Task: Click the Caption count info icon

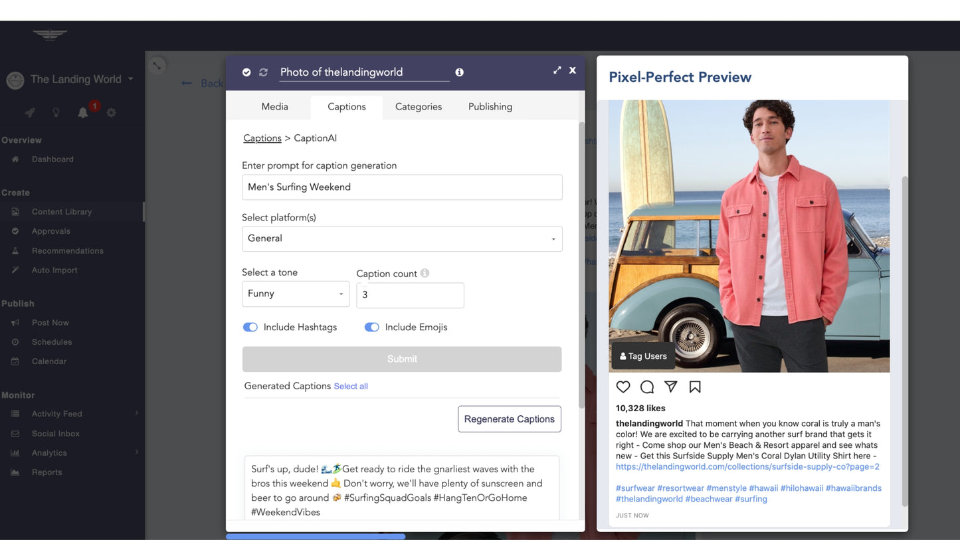Action: 425,273
